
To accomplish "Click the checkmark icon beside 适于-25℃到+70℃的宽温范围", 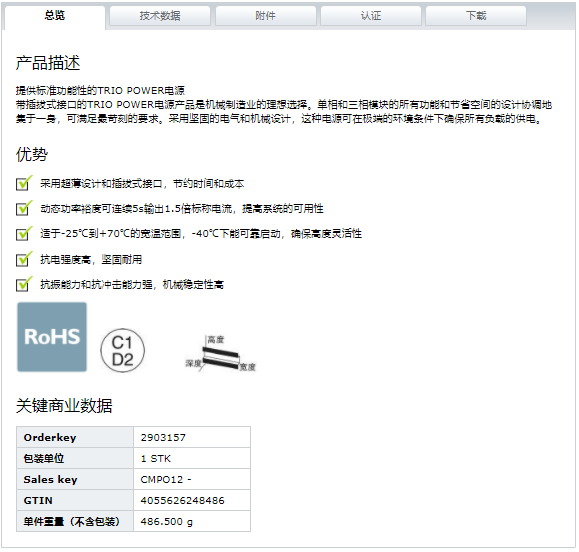I will [x=24, y=234].
